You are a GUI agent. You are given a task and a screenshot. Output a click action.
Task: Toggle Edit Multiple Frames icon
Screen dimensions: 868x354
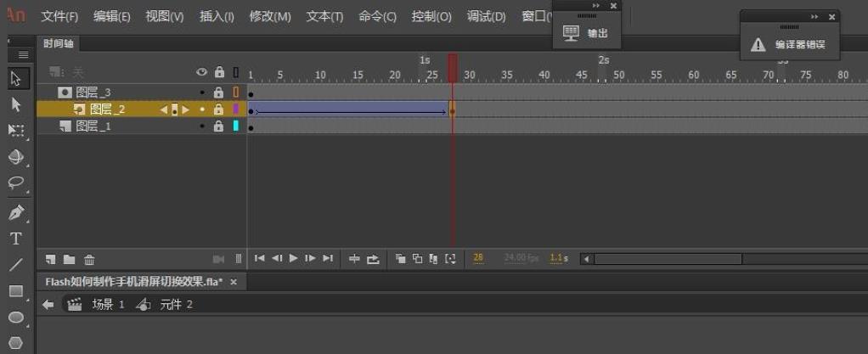433,258
